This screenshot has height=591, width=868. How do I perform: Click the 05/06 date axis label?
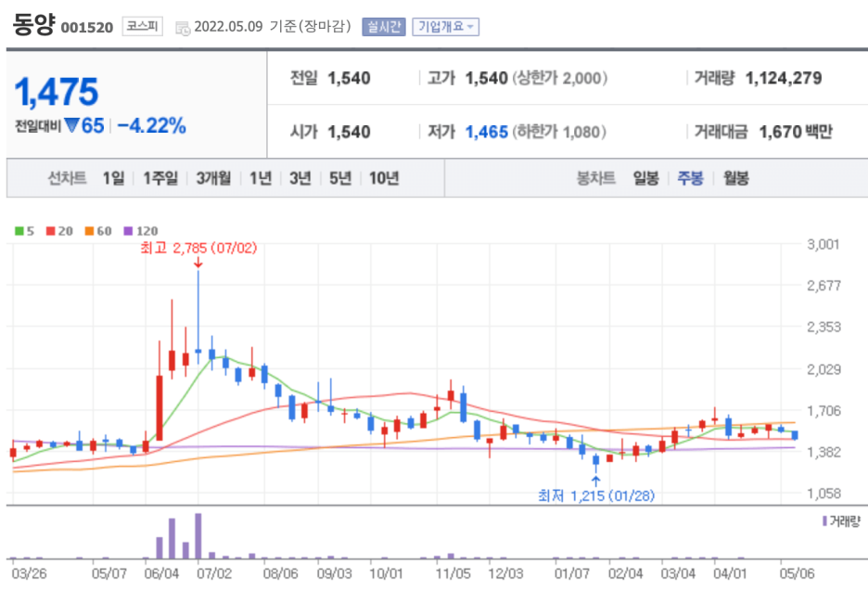(x=797, y=573)
